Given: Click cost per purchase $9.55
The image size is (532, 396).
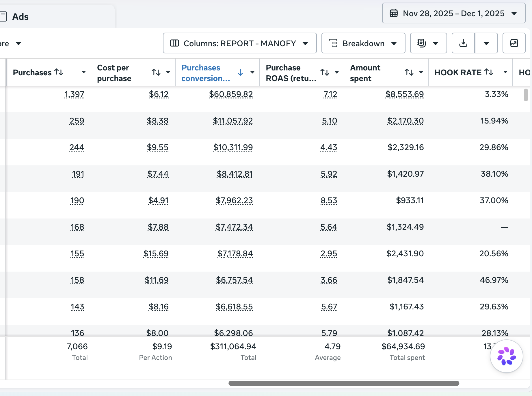Looking at the screenshot, I should [x=158, y=147].
